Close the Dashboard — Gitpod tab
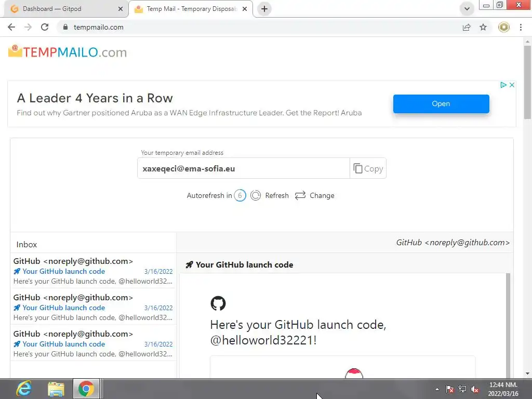 pyautogui.click(x=121, y=9)
